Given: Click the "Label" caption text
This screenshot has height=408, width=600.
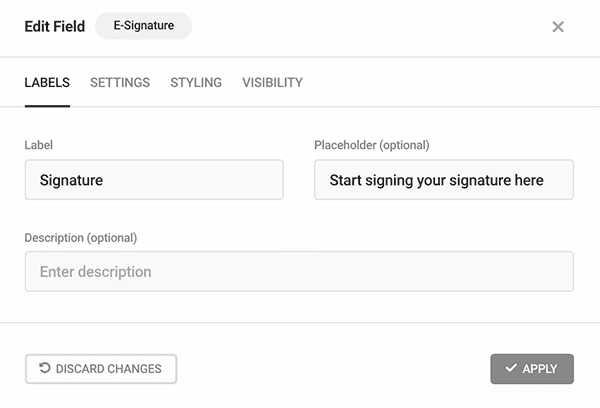Looking at the screenshot, I should pos(39,145).
